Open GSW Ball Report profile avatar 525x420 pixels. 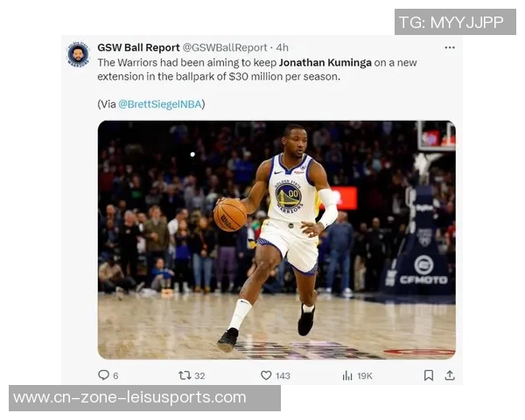(79, 54)
